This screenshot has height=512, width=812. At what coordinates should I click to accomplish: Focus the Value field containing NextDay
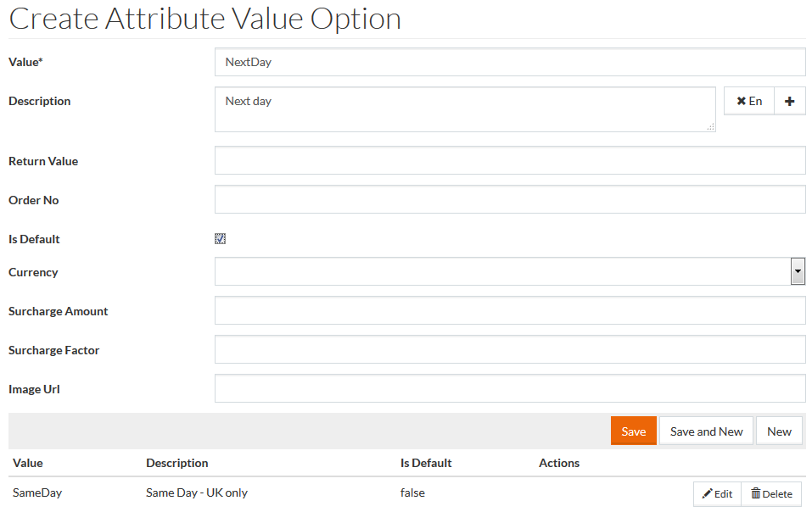coord(509,62)
